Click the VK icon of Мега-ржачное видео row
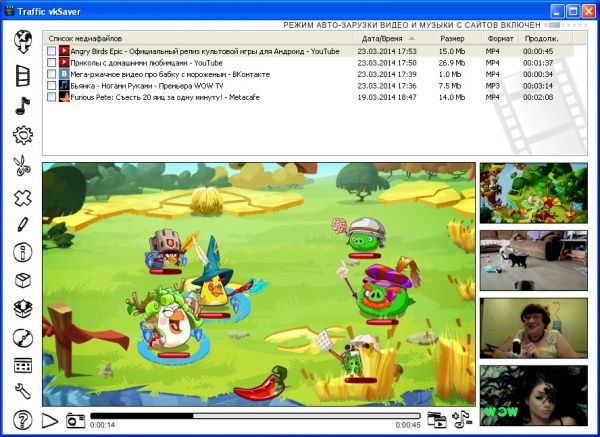 click(x=64, y=74)
